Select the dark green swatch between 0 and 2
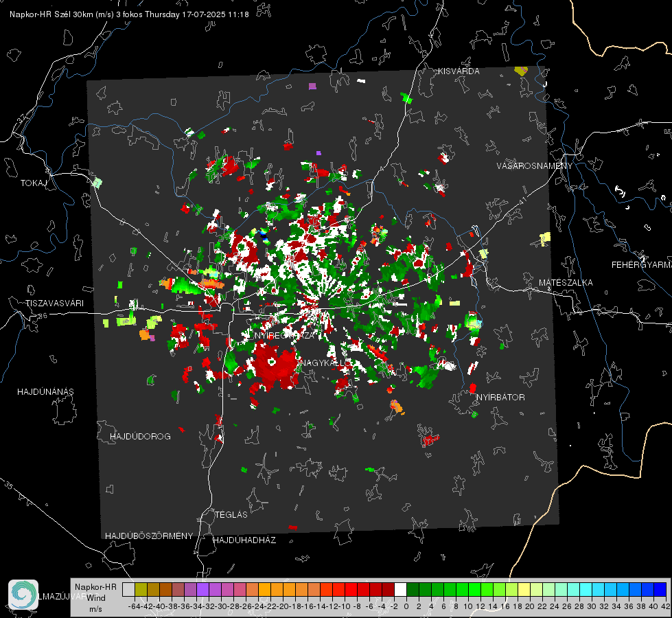Image resolution: width=672 pixels, height=618 pixels. pyautogui.click(x=413, y=589)
